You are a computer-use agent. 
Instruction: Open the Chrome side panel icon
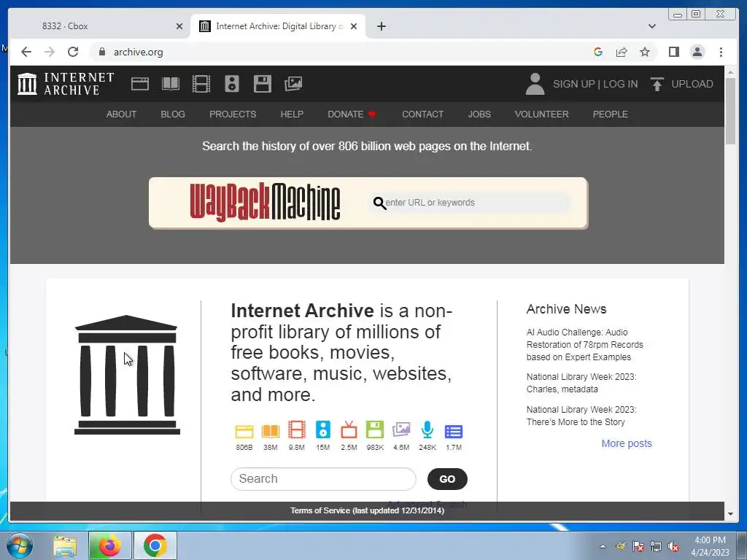click(x=673, y=52)
